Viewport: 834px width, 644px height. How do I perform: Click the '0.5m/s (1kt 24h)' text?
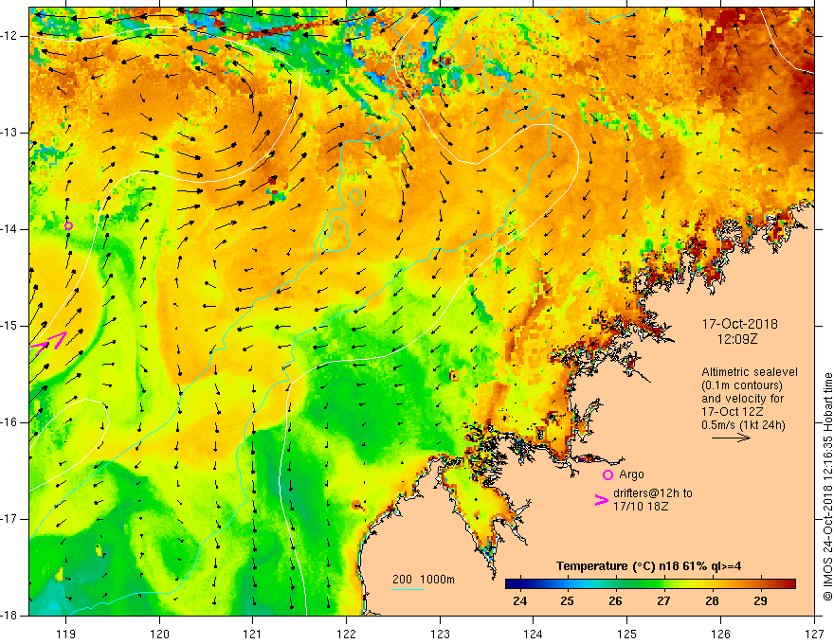click(743, 424)
